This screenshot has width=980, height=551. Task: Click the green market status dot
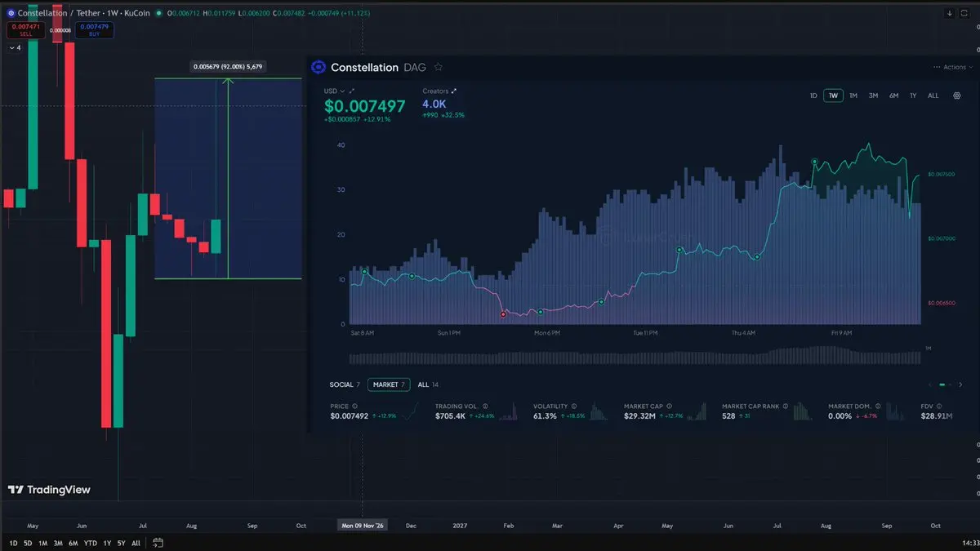[157, 14]
